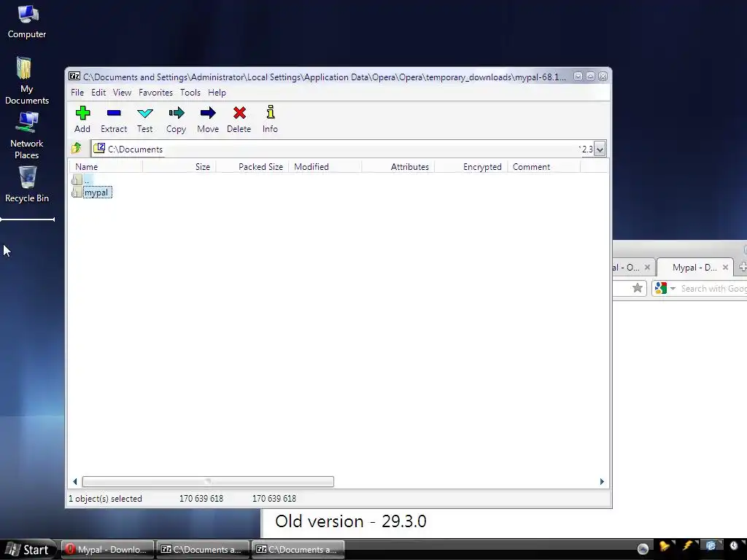
Task: Click the red Delete icon
Action: point(239,113)
